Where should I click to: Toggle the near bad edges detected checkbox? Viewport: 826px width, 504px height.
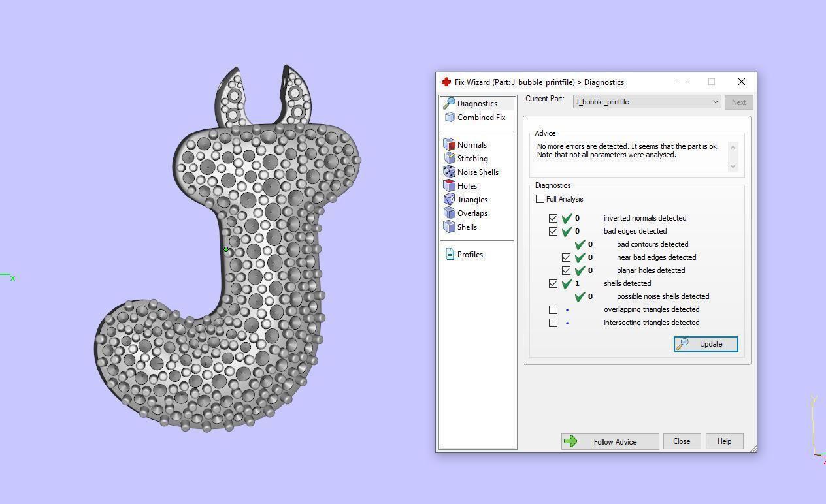pos(567,257)
